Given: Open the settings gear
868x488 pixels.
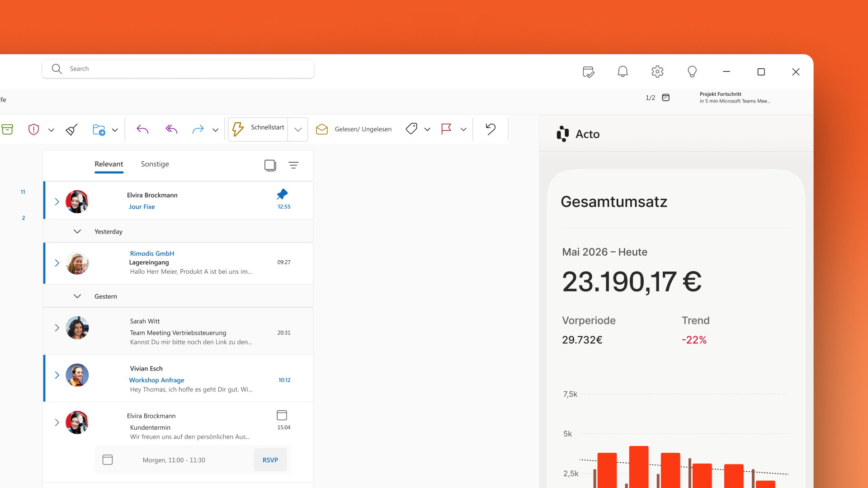Looking at the screenshot, I should click(x=657, y=71).
